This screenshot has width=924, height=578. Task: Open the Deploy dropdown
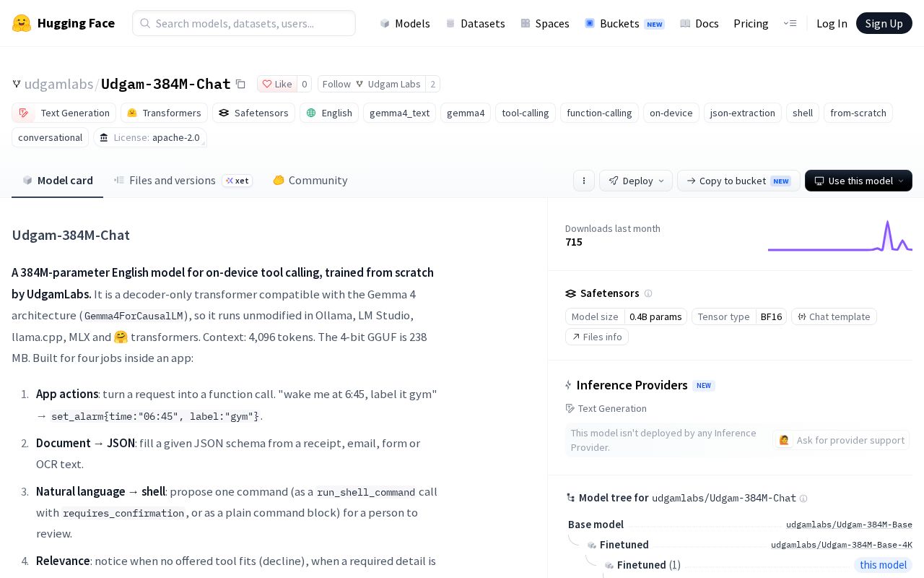[636, 181]
